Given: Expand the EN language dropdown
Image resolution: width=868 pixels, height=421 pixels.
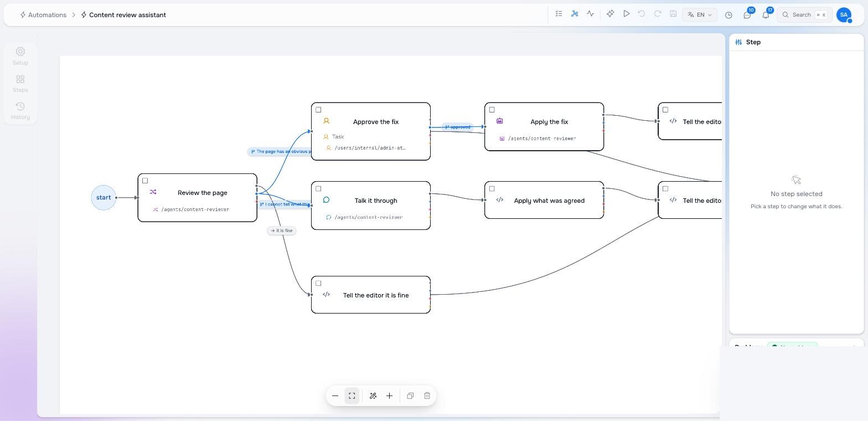Looking at the screenshot, I should [700, 15].
